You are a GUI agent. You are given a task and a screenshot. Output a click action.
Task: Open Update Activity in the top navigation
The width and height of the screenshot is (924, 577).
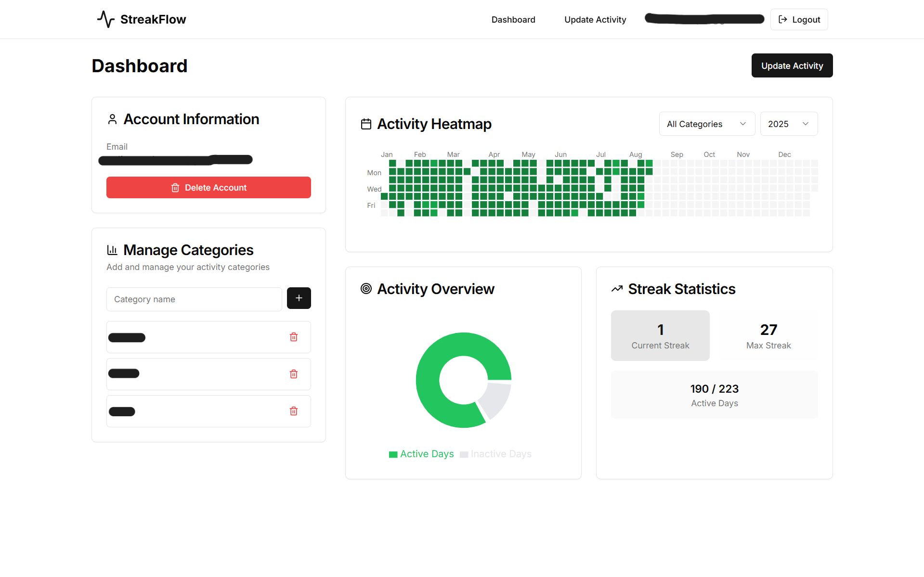[595, 20]
